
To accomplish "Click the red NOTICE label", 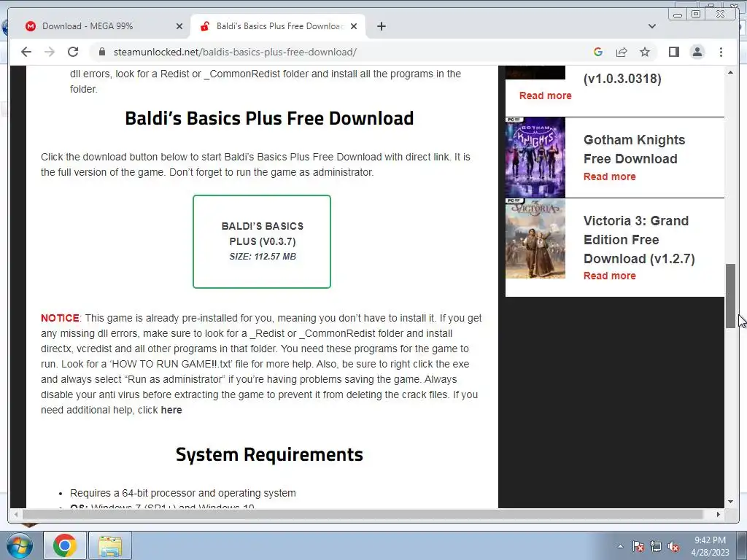I will tap(60, 318).
